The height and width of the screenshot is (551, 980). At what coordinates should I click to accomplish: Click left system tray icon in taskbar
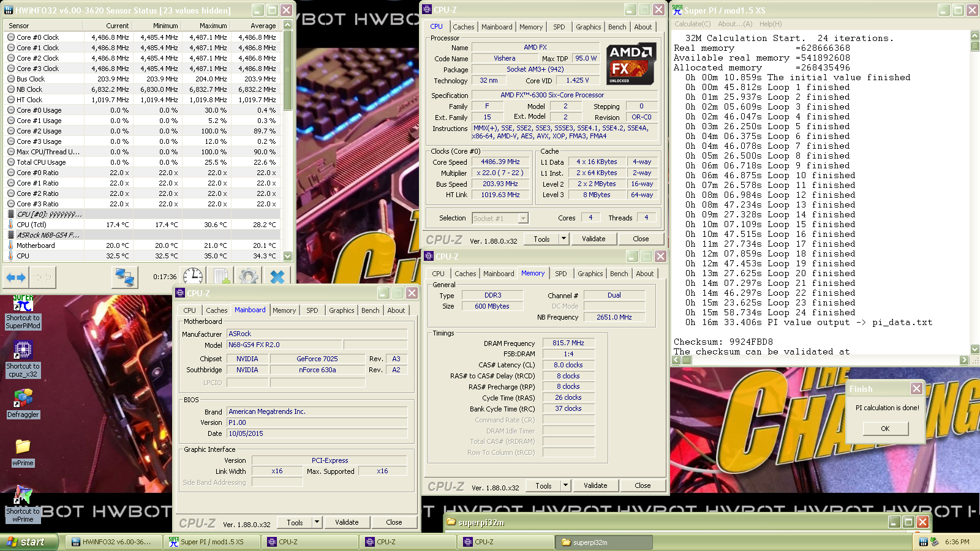pos(924,542)
